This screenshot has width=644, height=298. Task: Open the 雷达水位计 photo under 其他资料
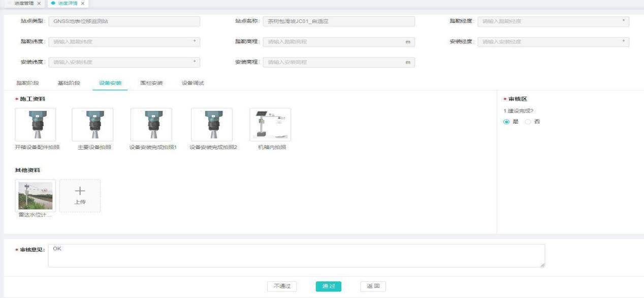[x=36, y=195]
